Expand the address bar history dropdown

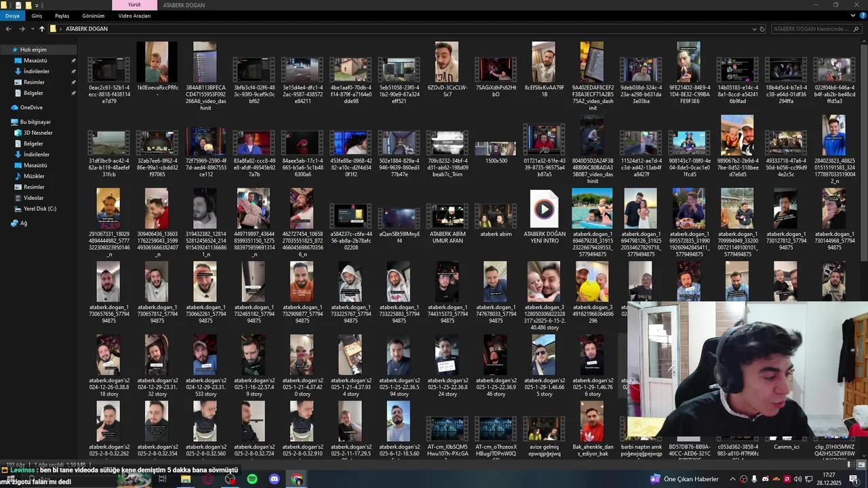coord(754,29)
